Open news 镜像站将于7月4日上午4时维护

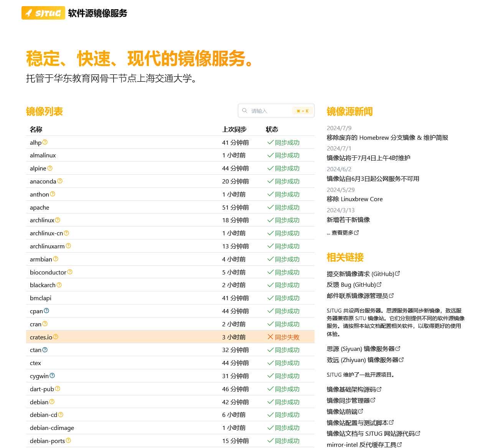369,158
